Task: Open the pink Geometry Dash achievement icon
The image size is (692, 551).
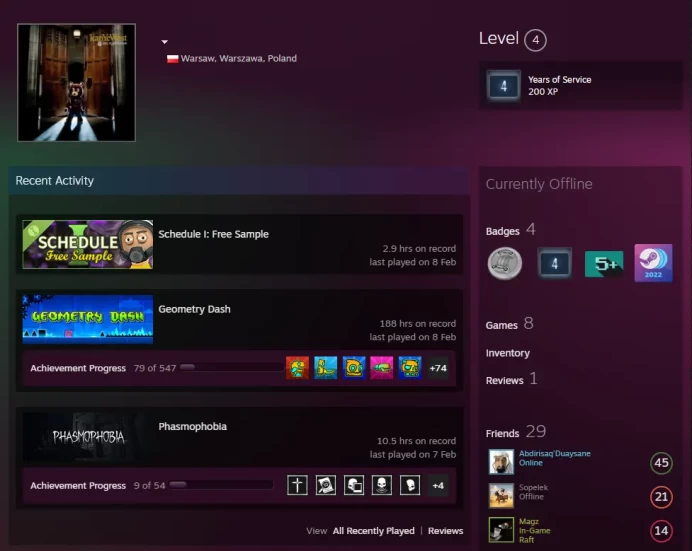Action: 382,368
